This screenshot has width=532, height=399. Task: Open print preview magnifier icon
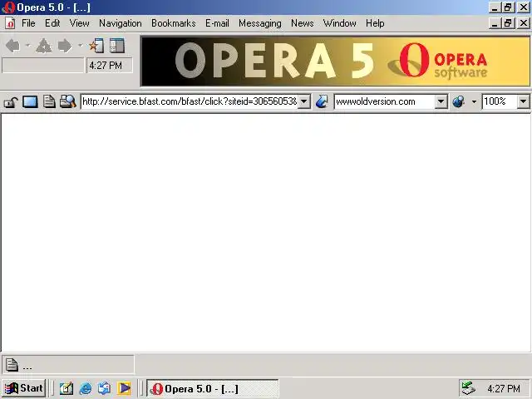coord(68,101)
